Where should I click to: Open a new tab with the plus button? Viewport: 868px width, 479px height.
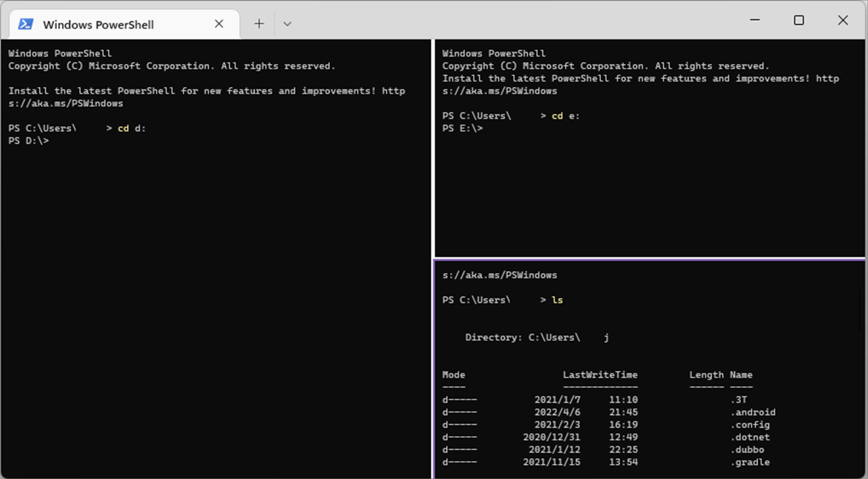point(259,24)
